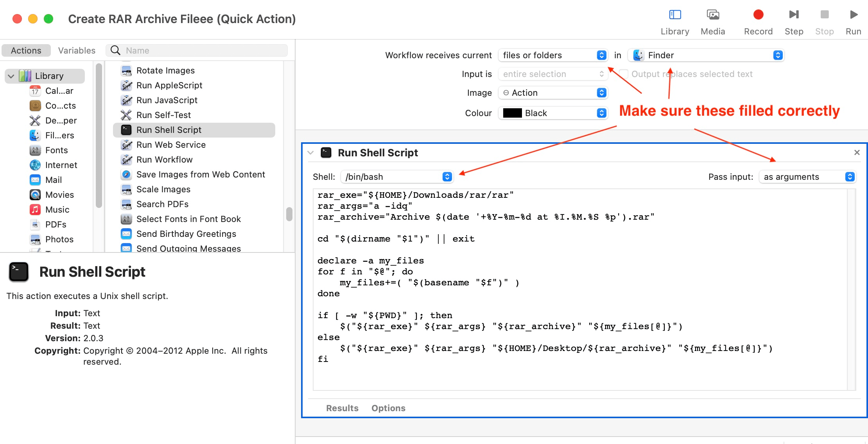Image resolution: width=868 pixels, height=444 pixels.
Task: Open the Workflow receives current files dropdown
Action: click(552, 55)
